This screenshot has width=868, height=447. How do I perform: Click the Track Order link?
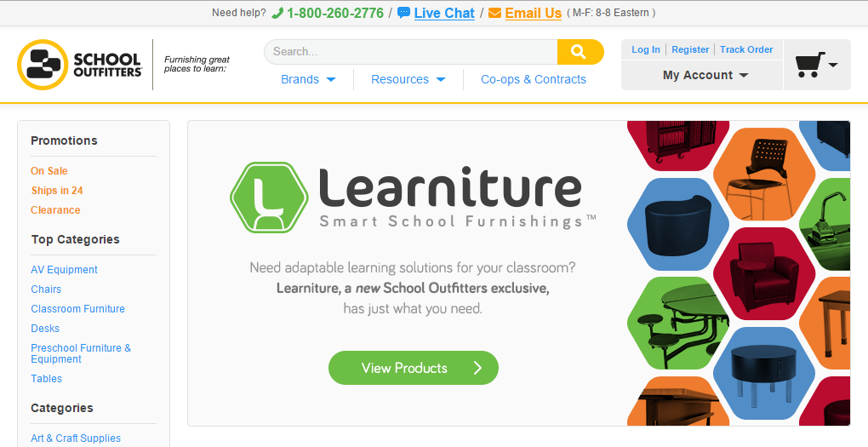pyautogui.click(x=746, y=49)
